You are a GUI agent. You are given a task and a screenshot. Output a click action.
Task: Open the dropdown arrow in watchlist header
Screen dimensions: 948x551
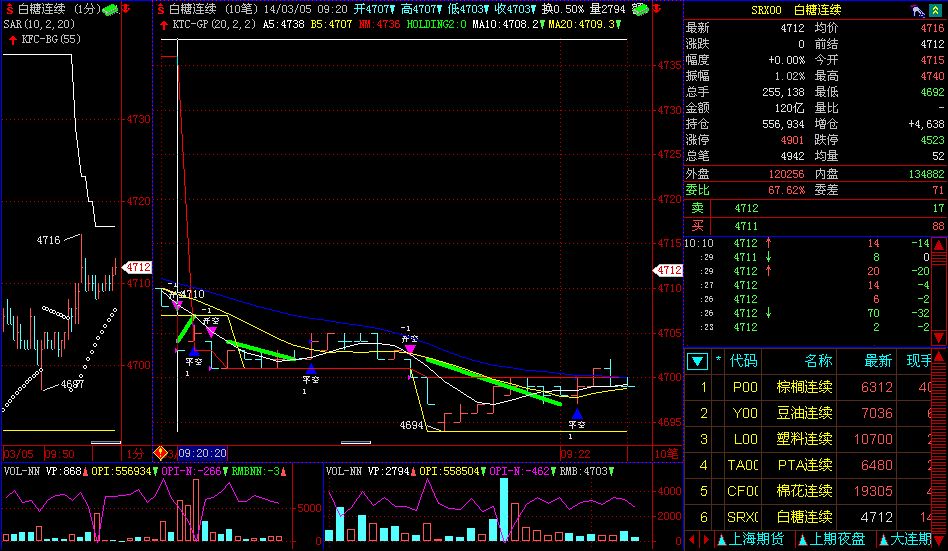click(x=698, y=360)
